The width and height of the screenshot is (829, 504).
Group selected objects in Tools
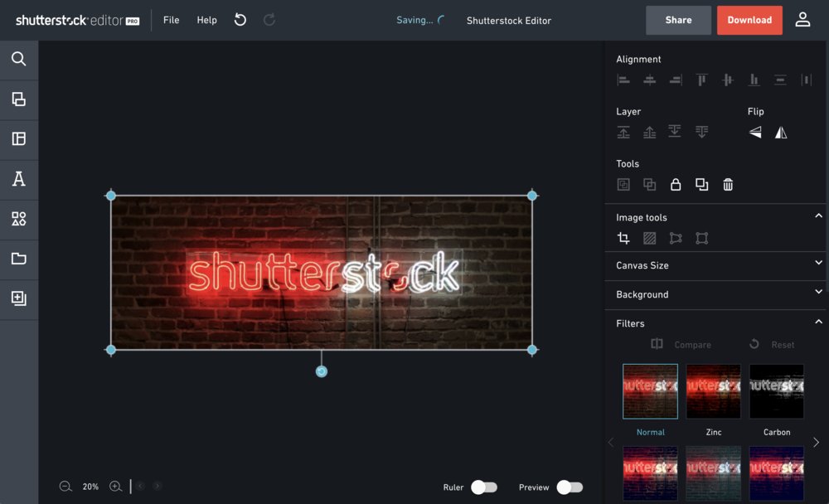click(x=623, y=184)
